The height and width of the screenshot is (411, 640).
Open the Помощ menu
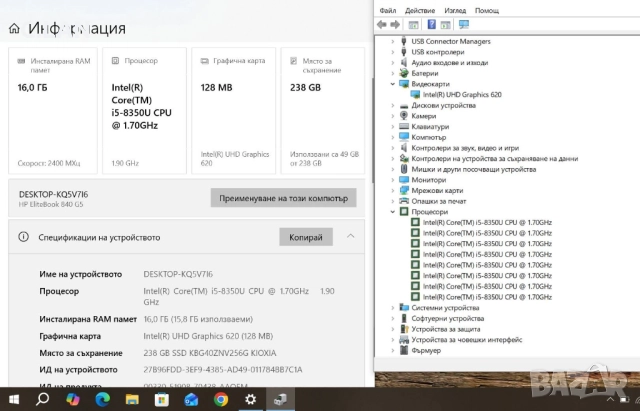click(487, 10)
